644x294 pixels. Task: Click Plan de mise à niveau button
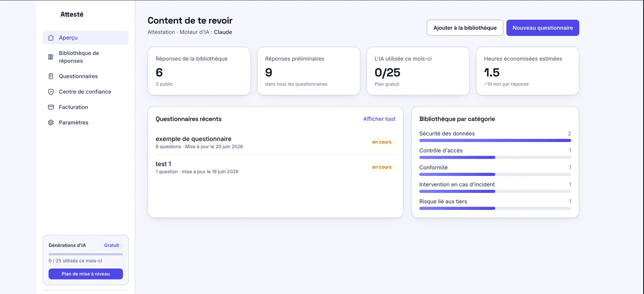[x=86, y=274]
